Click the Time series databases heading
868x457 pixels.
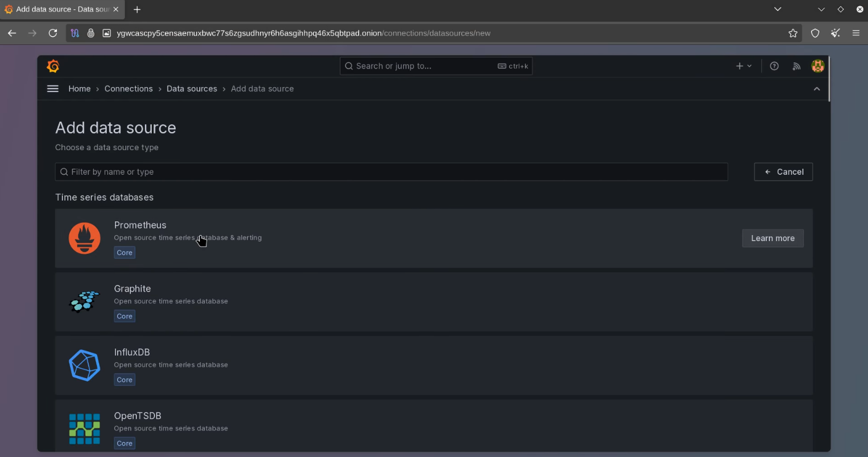coord(105,197)
